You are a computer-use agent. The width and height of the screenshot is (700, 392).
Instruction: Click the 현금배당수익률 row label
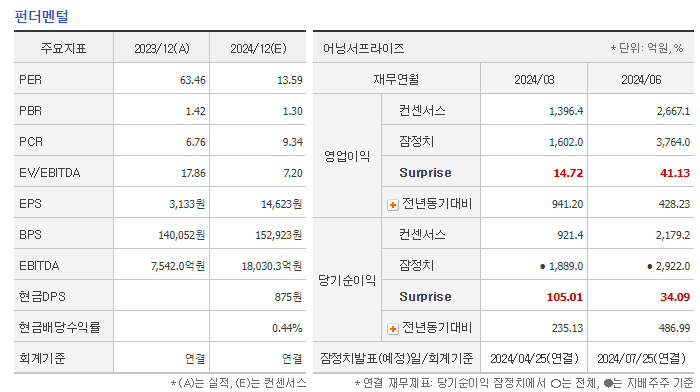coord(59,327)
